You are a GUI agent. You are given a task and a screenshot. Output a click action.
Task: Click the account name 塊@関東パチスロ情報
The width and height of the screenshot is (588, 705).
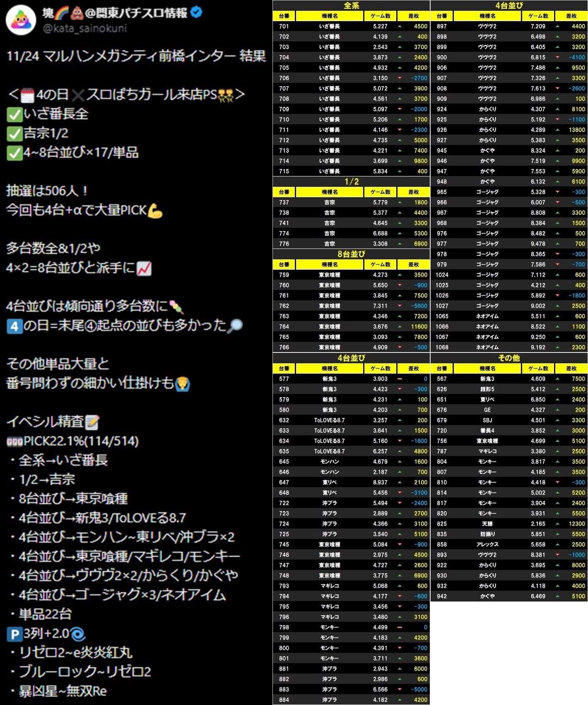[x=115, y=13]
